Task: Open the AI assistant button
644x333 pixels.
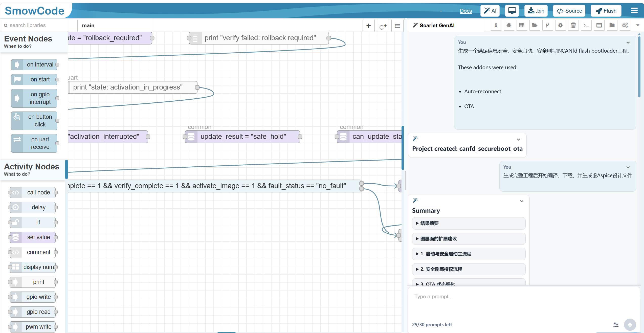Action: [490, 11]
